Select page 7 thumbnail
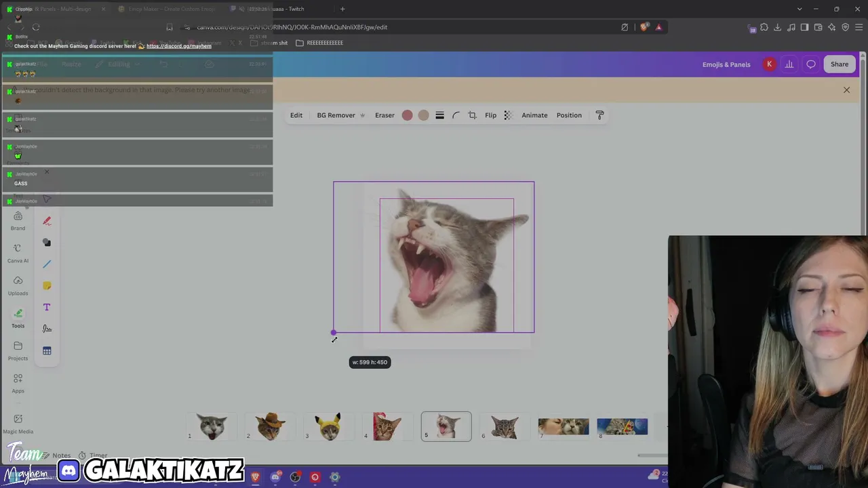 [564, 426]
